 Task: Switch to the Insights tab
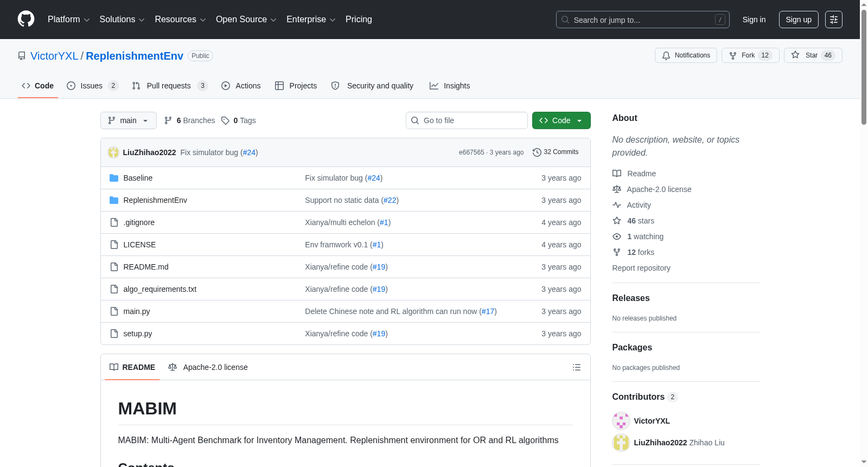click(x=450, y=86)
